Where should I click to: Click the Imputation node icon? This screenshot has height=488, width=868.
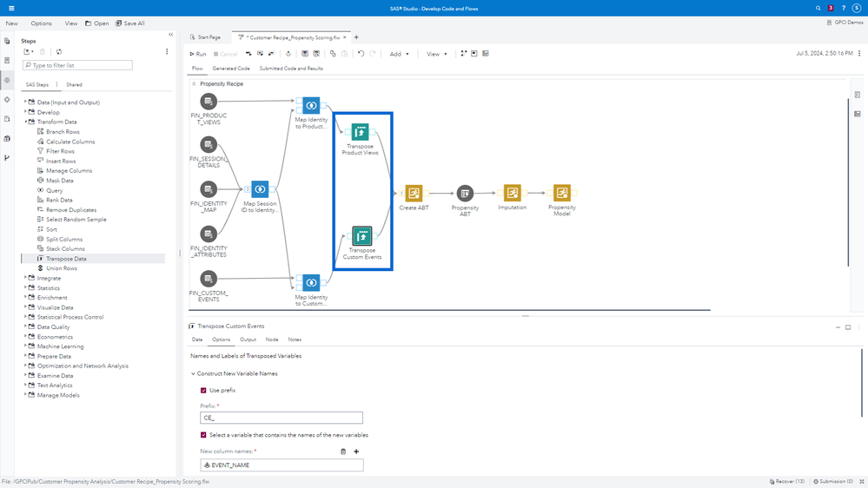click(x=512, y=193)
